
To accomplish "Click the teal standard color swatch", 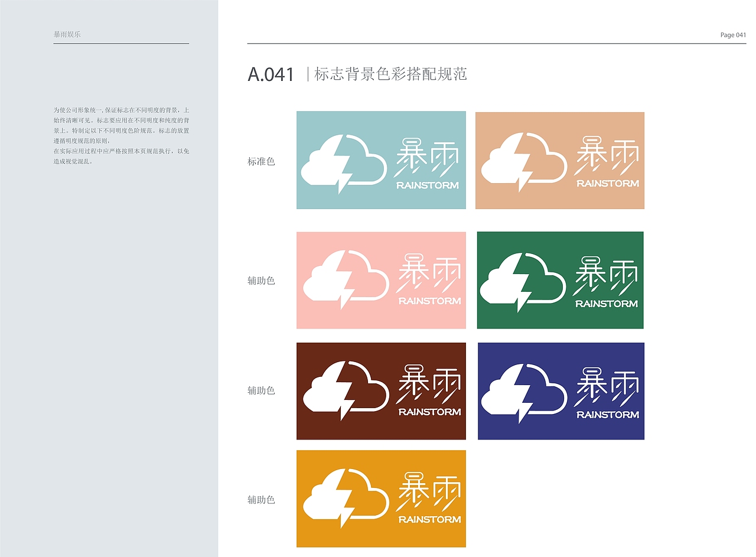I will point(381,159).
